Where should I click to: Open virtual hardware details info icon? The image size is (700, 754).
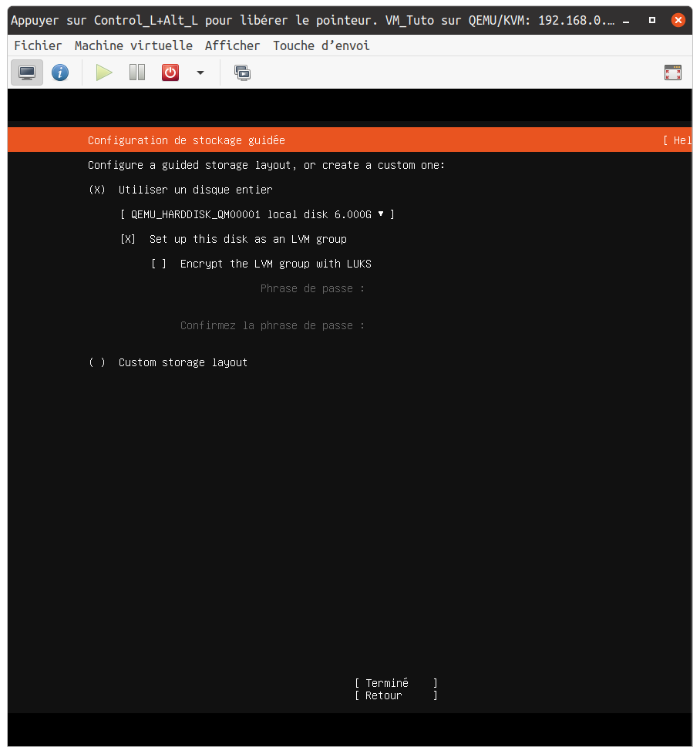[x=60, y=73]
